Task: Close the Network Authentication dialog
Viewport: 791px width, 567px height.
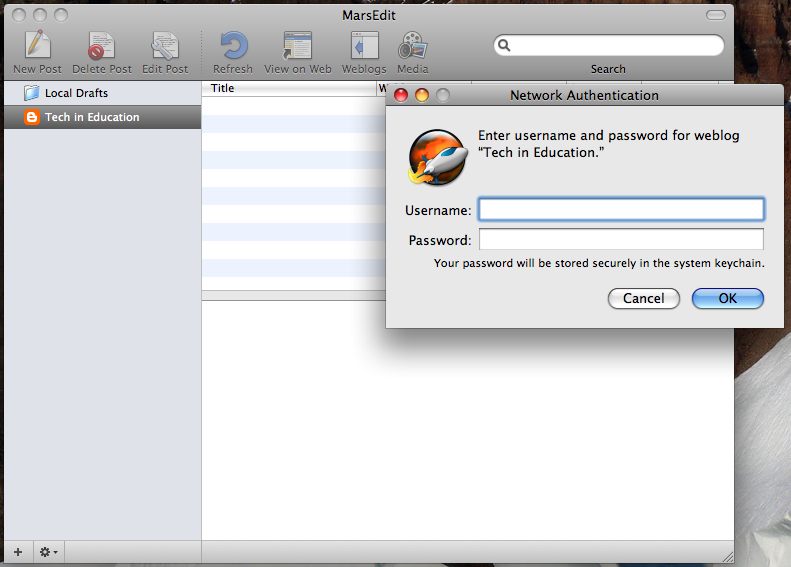Action: tap(401, 95)
